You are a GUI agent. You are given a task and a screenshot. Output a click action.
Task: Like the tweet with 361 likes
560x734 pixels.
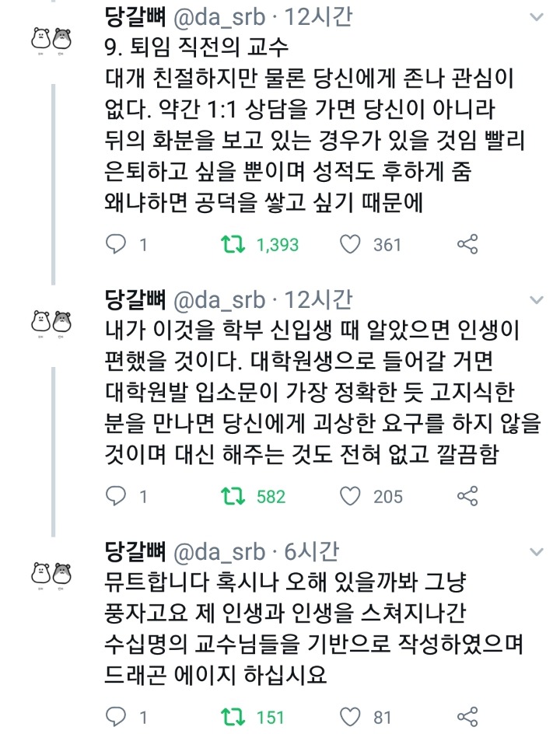[352, 244]
